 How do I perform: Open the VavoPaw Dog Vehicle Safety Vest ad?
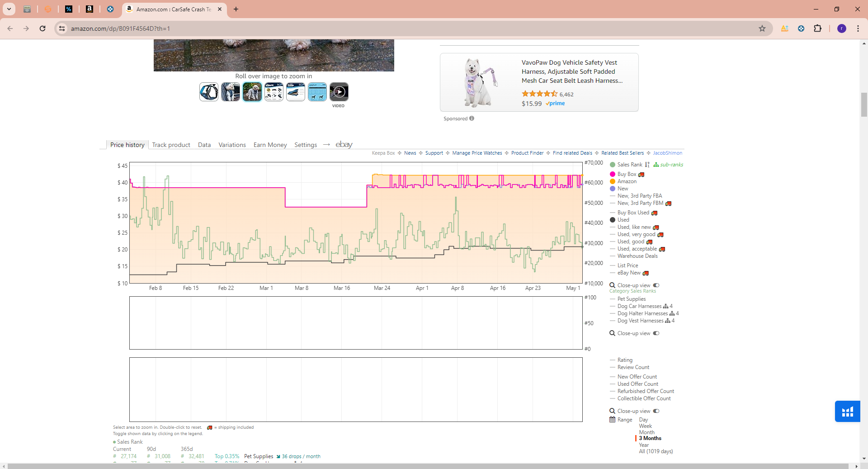(x=539, y=82)
